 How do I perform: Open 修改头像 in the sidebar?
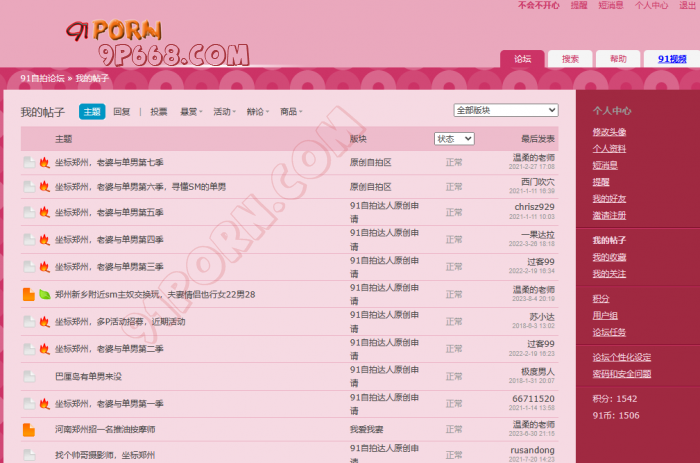click(x=609, y=132)
